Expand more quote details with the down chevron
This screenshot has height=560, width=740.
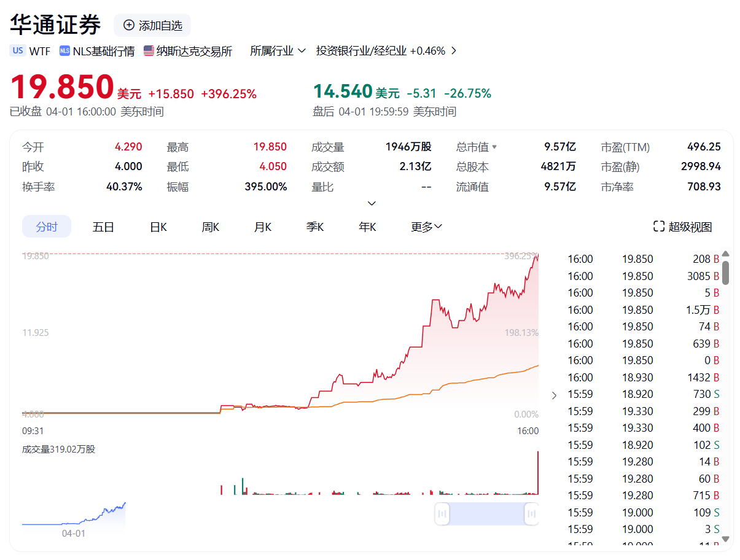372,203
